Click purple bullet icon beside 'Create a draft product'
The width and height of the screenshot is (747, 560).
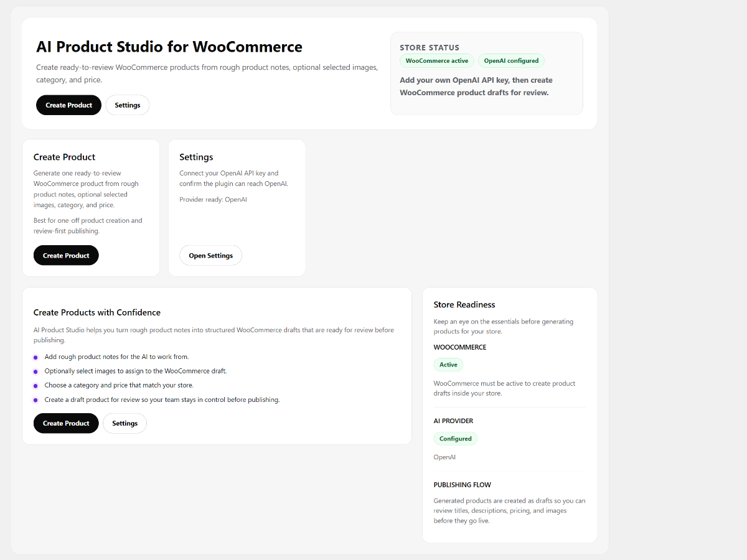pyautogui.click(x=35, y=400)
